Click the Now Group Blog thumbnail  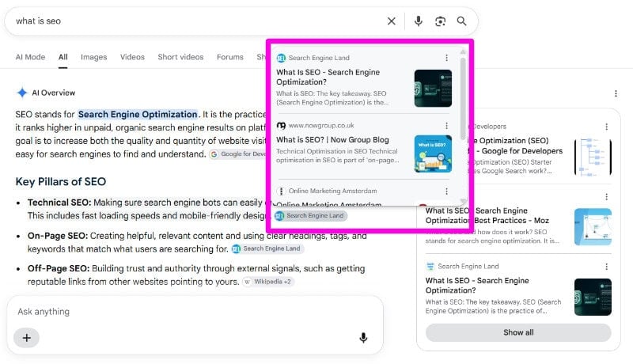tap(433, 154)
